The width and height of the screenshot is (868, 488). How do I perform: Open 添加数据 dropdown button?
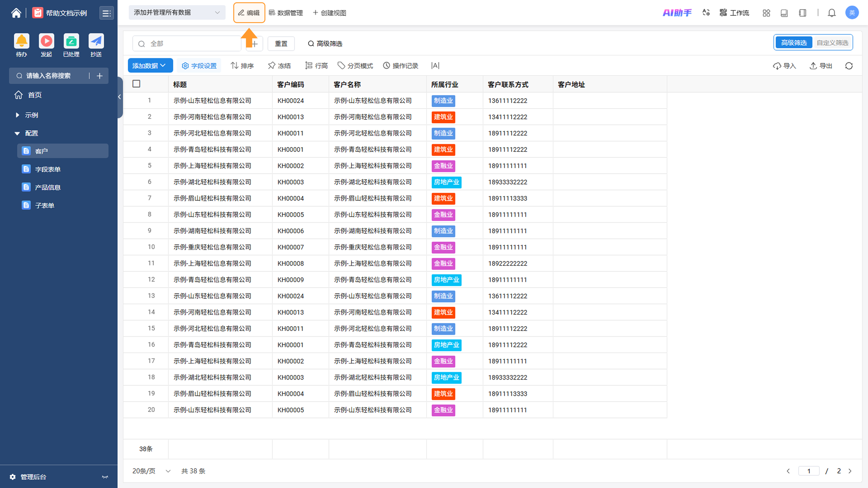click(x=150, y=65)
